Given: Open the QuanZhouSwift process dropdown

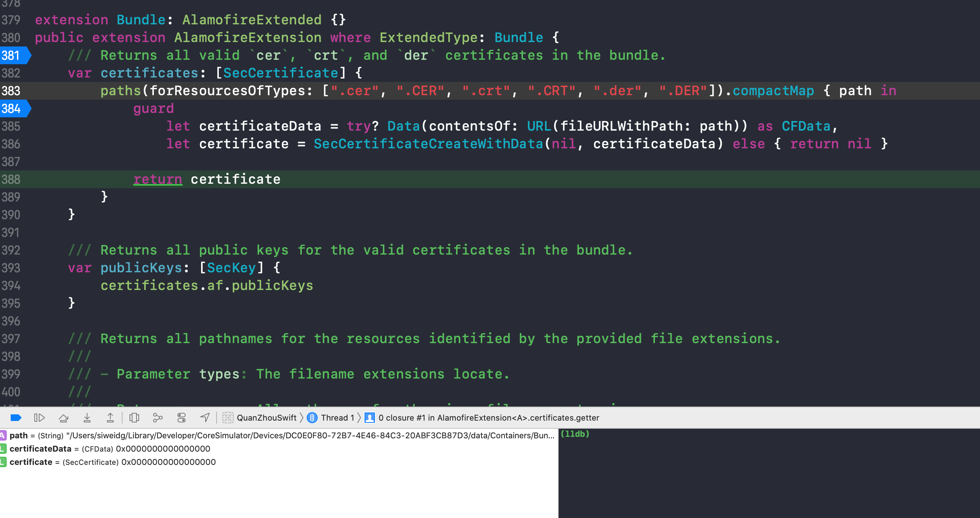Looking at the screenshot, I should point(266,418).
